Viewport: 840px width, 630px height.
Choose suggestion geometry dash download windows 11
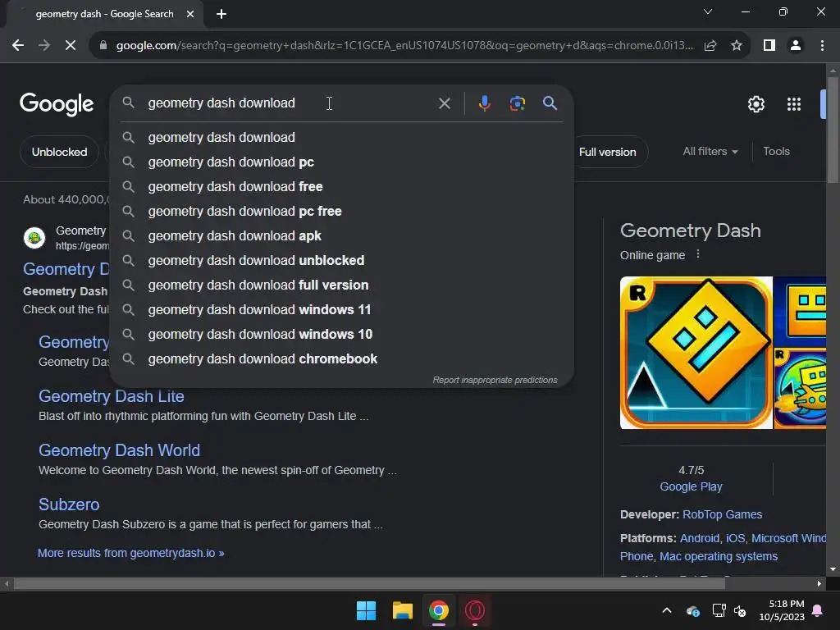342,309
